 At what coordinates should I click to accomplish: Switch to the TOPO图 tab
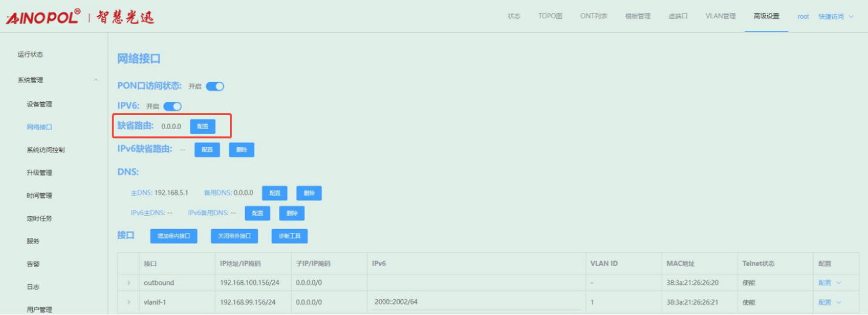point(550,16)
